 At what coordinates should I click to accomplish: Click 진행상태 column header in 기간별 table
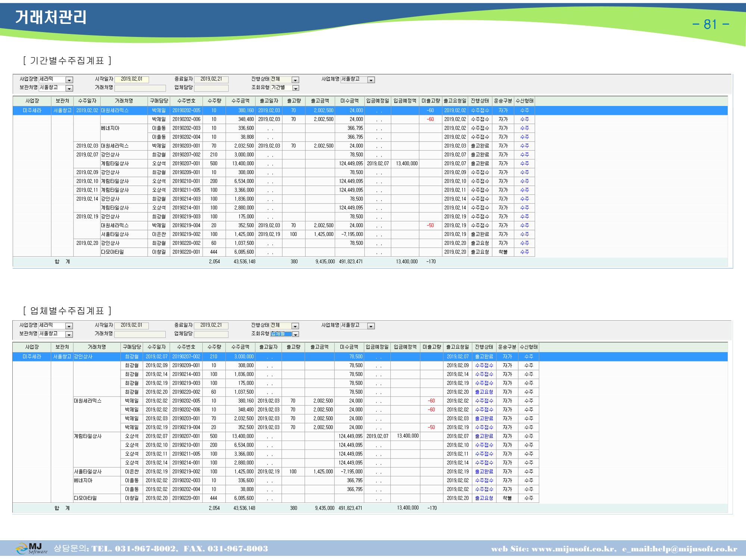480,101
